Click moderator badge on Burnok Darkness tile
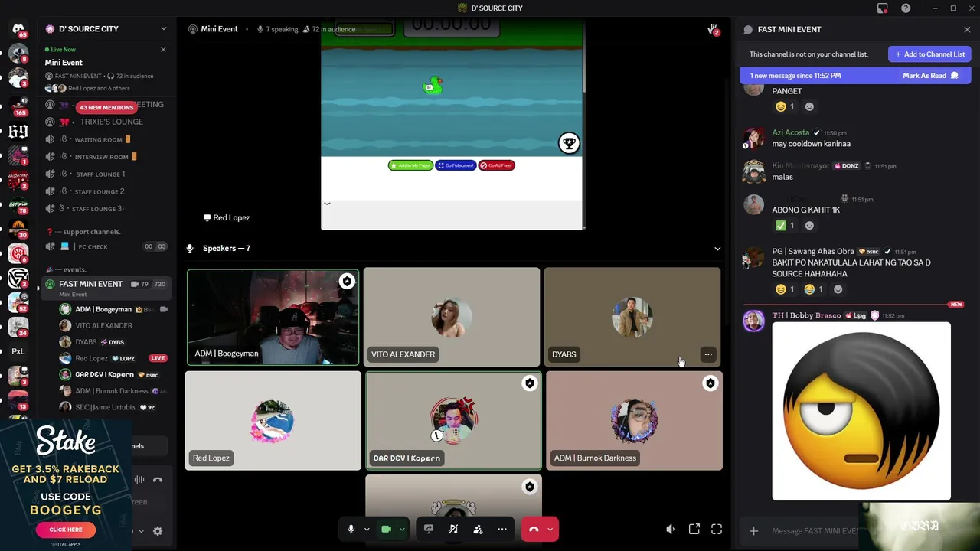 (x=710, y=383)
